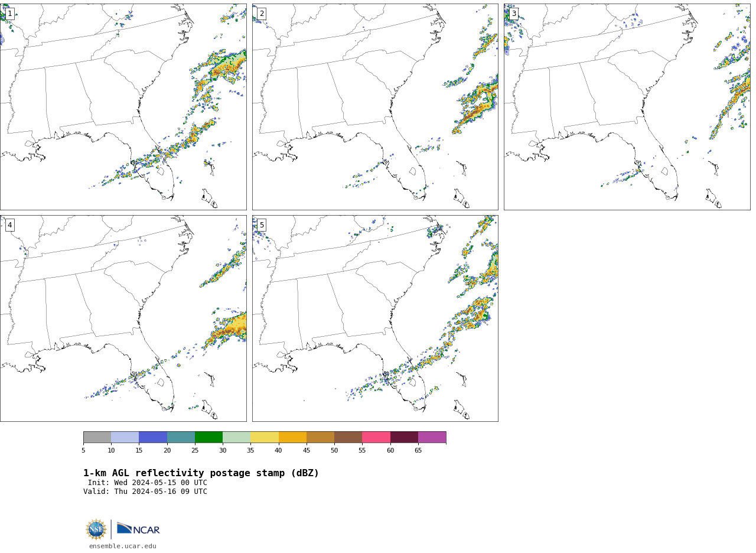
Task: Click the 'Valid: Thu 2024-05-16 09 UTC' text
Action: click(145, 492)
